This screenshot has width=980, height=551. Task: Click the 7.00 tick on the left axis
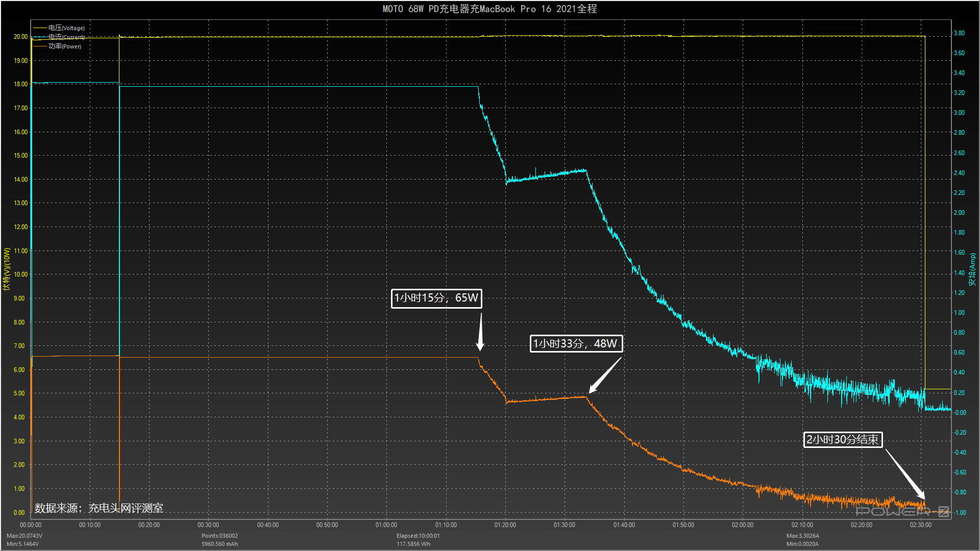19,346
